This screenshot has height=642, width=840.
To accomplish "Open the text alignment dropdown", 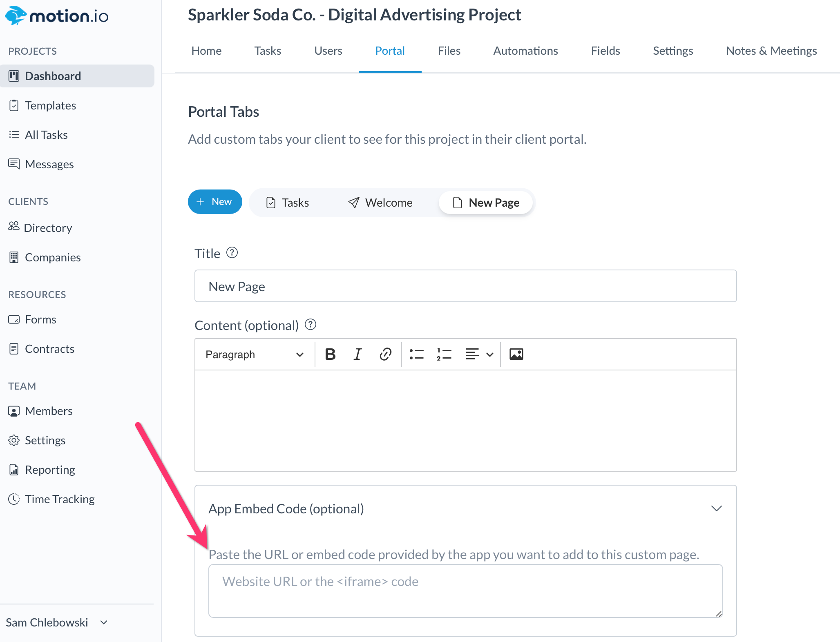I will click(x=479, y=354).
